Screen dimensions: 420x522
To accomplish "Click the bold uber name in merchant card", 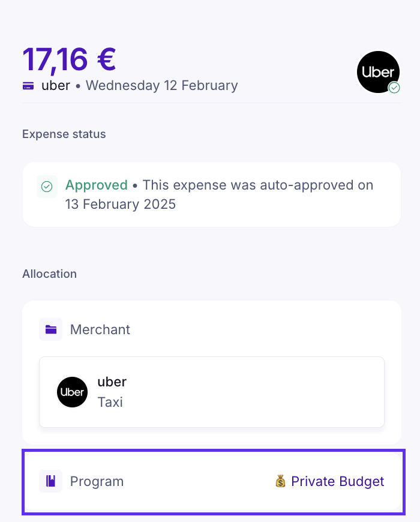I will 112,382.
